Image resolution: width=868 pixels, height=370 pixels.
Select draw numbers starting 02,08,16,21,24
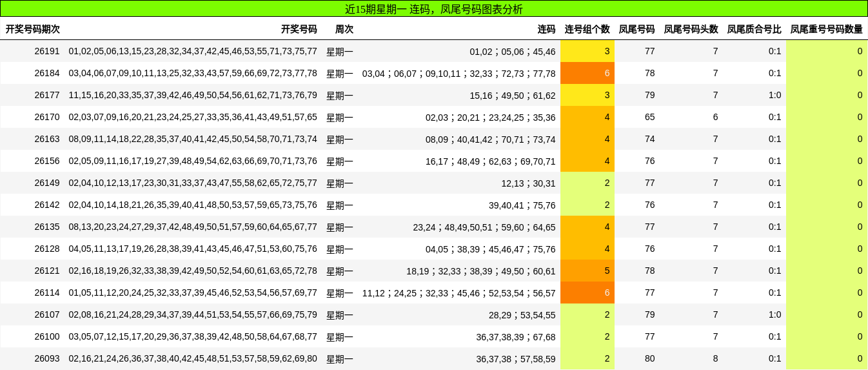click(x=193, y=314)
